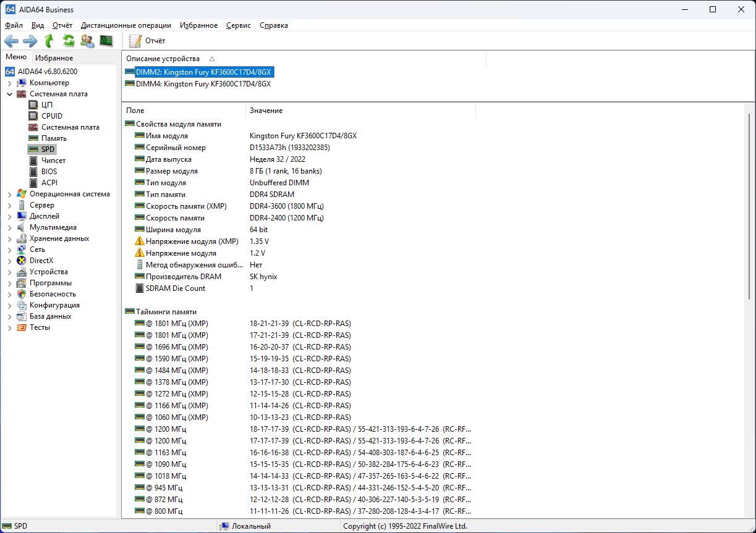This screenshot has width=756, height=533.
Task: Expand the Сеть tree node
Action: pos(9,250)
